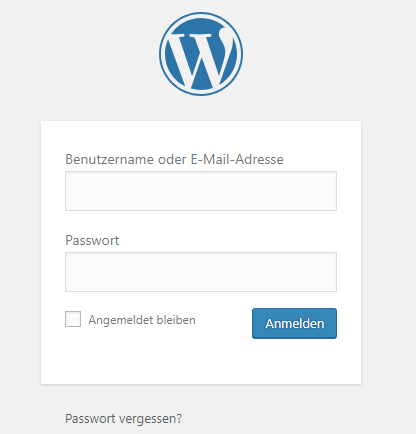The height and width of the screenshot is (434, 416).
Task: Focus the Benutzername oder E-Mail-Adresse input field
Action: pos(201,191)
